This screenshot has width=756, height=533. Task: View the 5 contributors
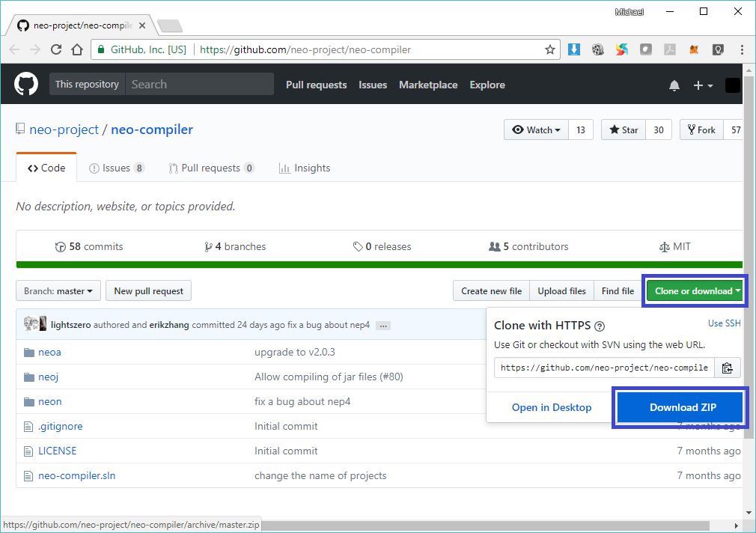point(528,246)
